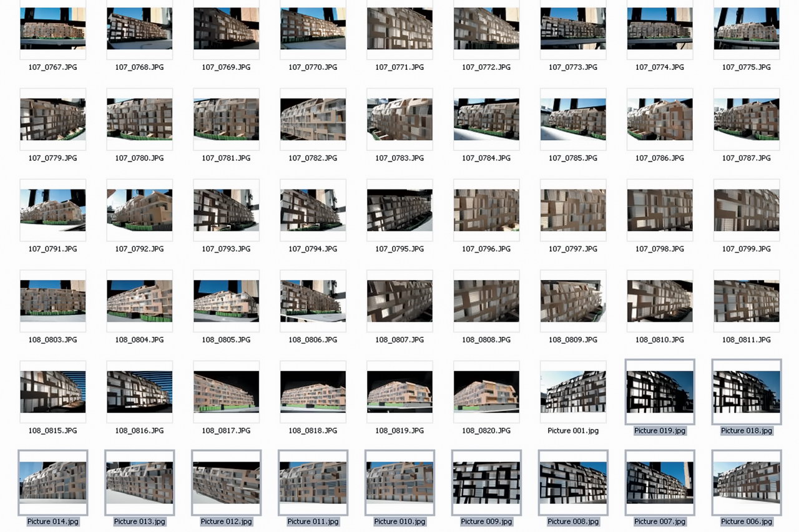Choose the Picture 012.jpg thumbnail
The width and height of the screenshot is (799, 532).
coord(226,483)
